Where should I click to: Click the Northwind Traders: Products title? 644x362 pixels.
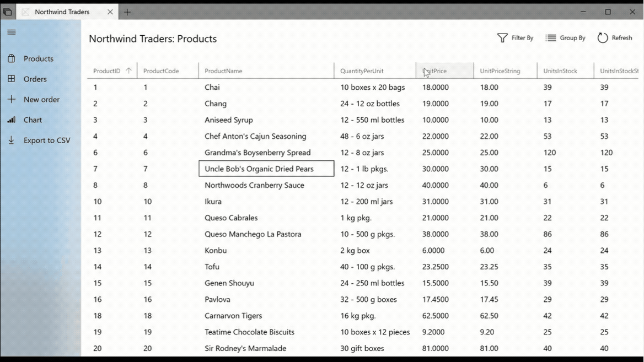[153, 39]
